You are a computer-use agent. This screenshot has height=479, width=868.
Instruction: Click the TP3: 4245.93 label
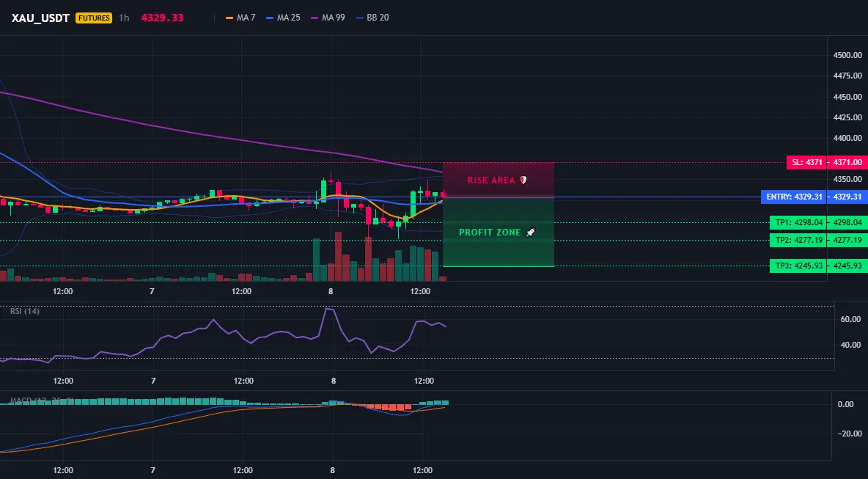(x=798, y=266)
